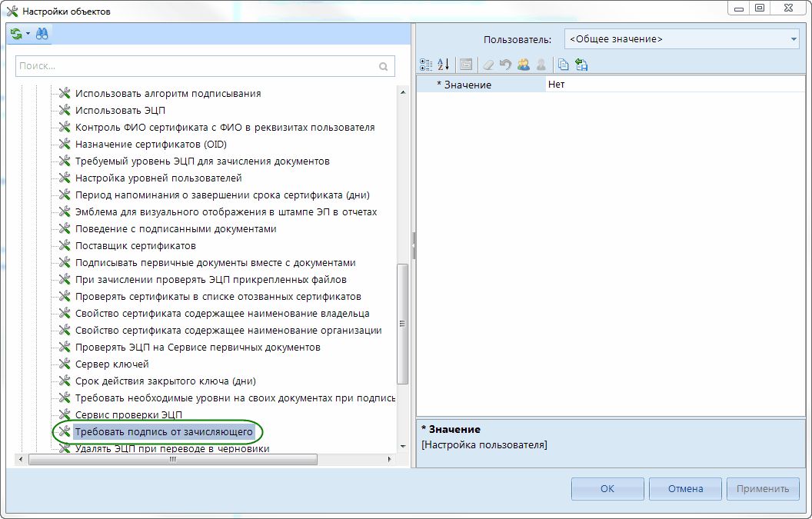
Task: Click the green refresh icon
Action: (16, 35)
